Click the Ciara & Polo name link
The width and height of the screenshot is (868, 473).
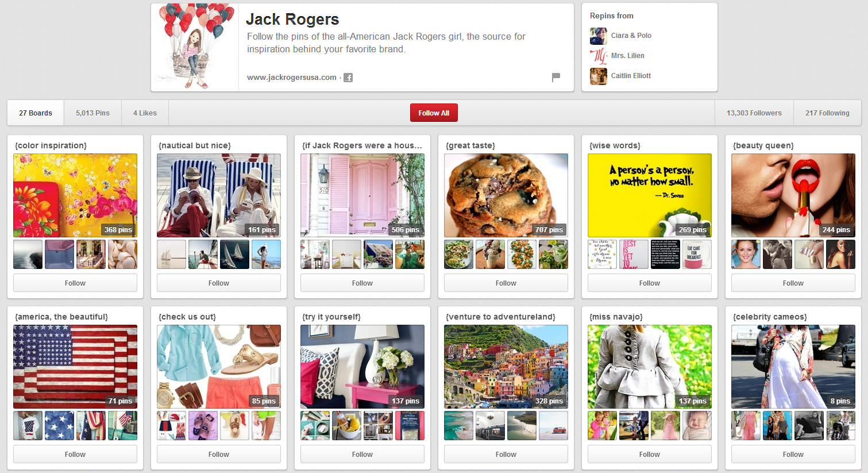[x=631, y=36]
